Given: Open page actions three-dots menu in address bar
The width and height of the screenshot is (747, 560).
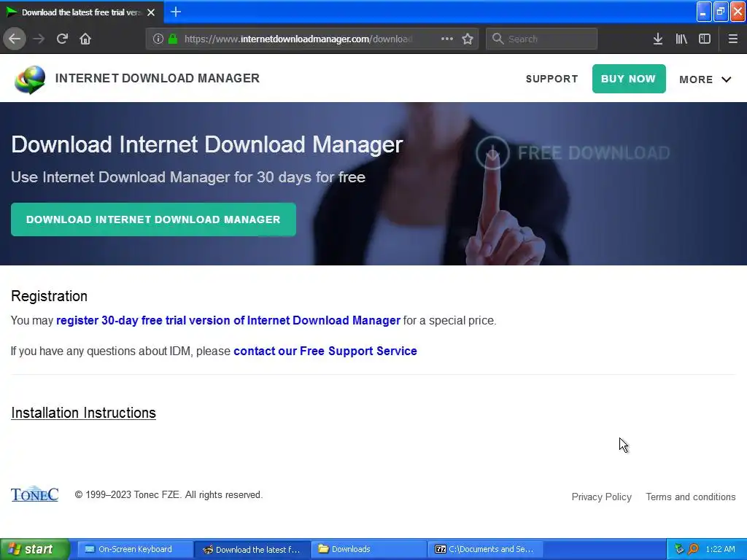Looking at the screenshot, I should pos(447,39).
